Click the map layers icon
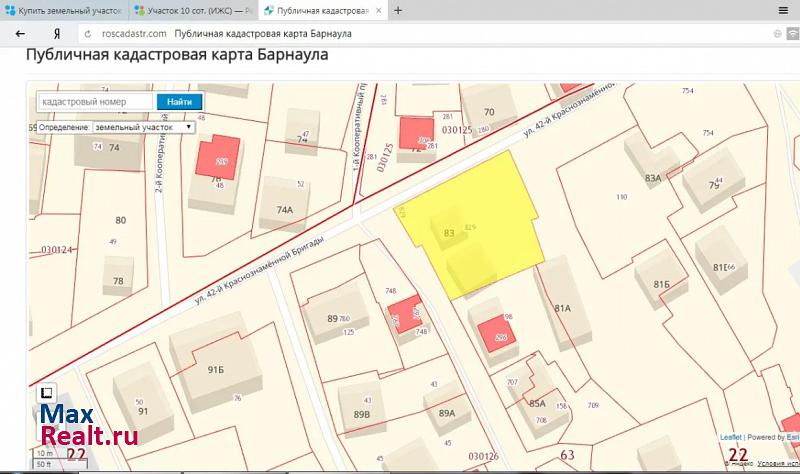Viewport: 800px width, 474px height. click(46, 392)
